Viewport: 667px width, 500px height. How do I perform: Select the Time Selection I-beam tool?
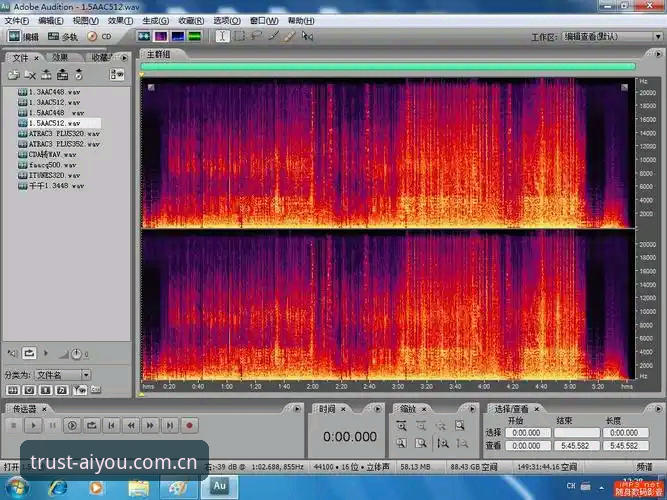tap(222, 37)
